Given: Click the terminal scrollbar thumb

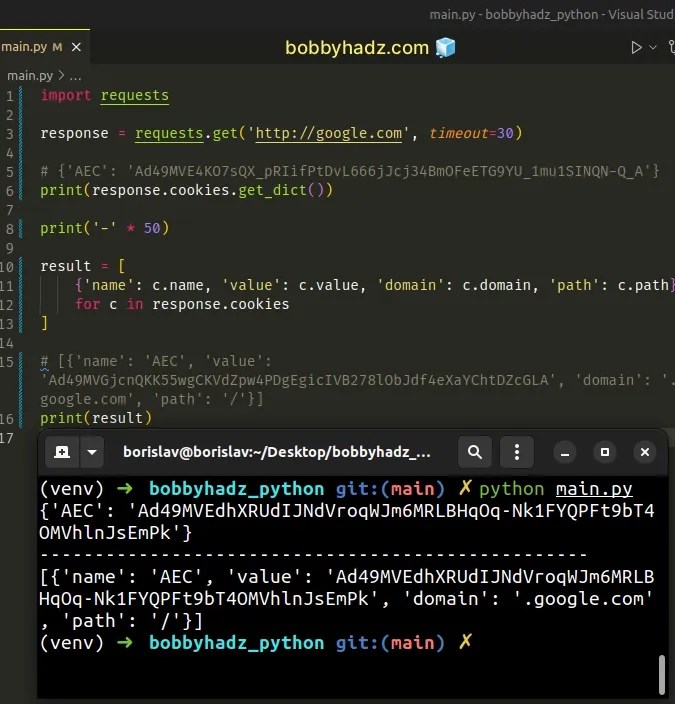Looking at the screenshot, I should coord(662,674).
